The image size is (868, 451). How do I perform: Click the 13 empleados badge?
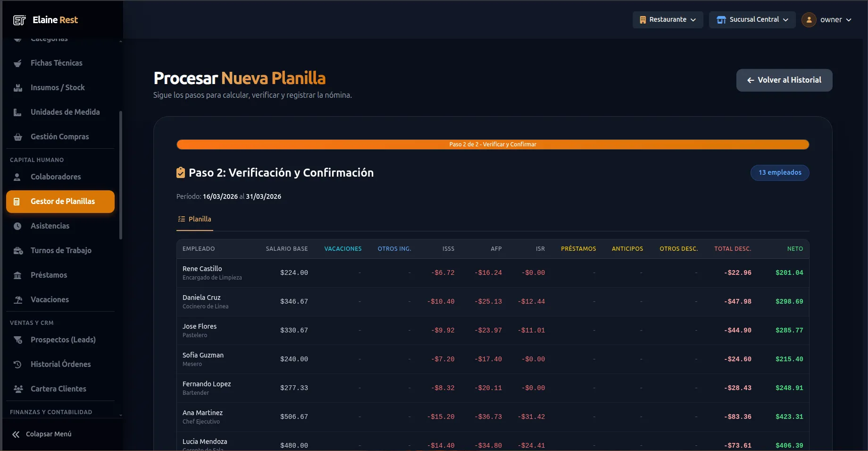pos(780,173)
